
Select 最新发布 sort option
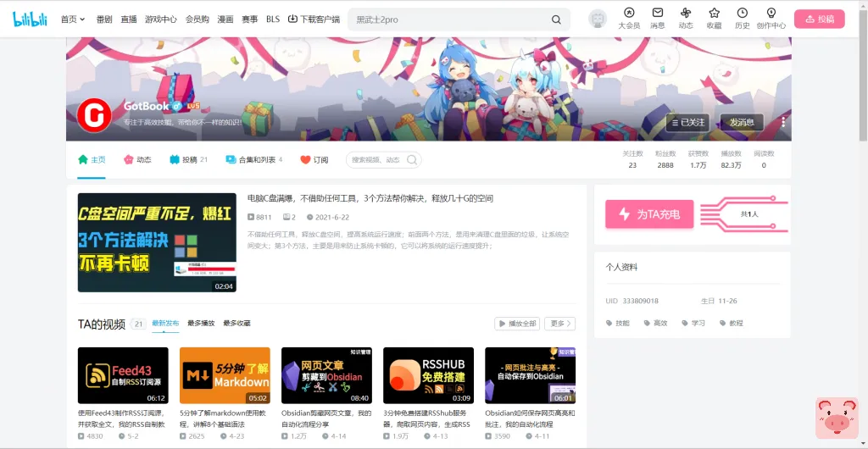click(165, 324)
